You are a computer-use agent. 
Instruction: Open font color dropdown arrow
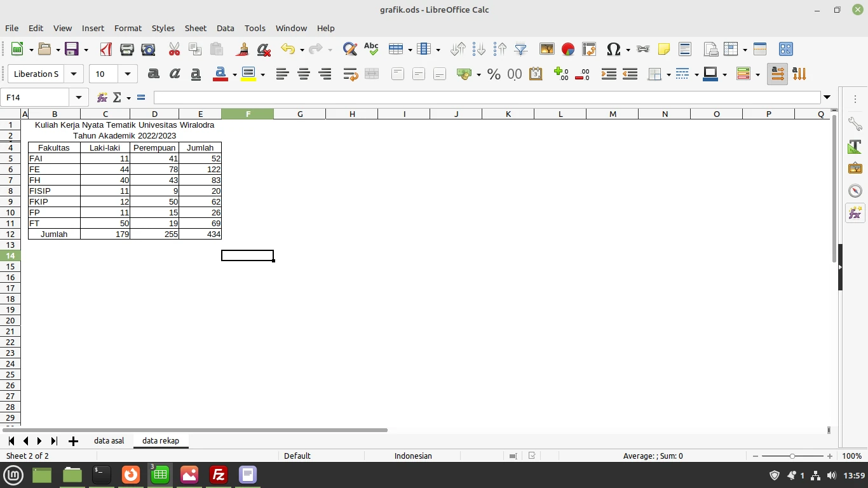click(234, 74)
